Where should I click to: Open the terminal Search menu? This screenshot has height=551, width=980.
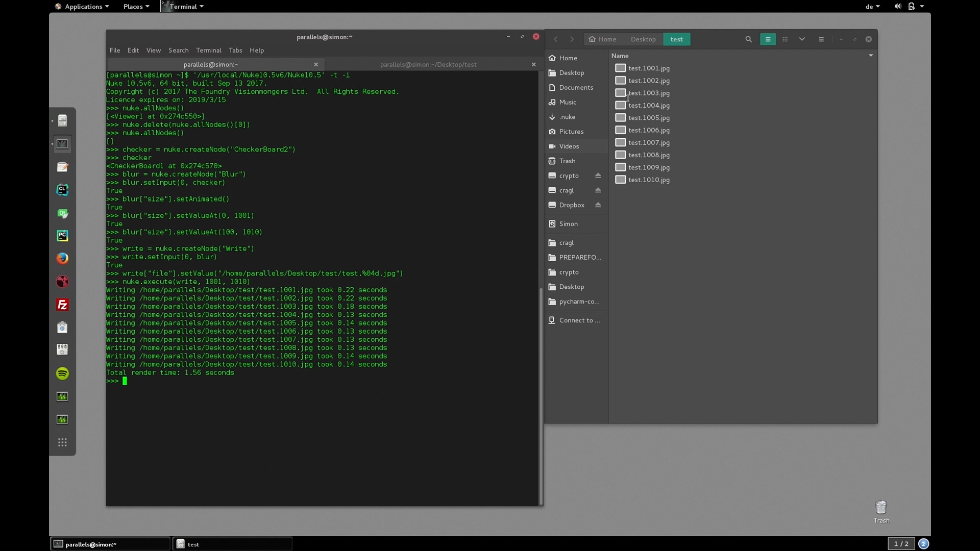[x=179, y=50]
